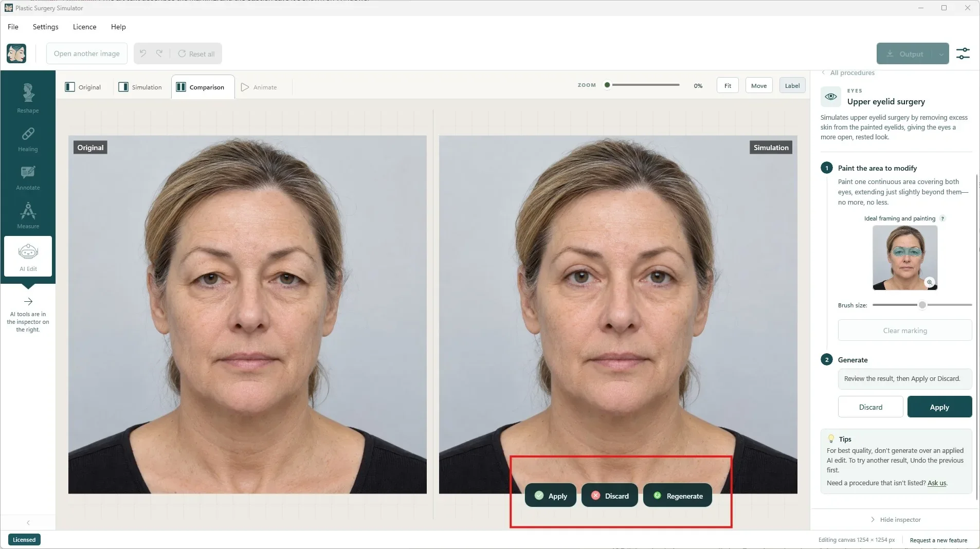Click the Fit zoom button
Viewport: 980px width, 549px height.
tap(728, 85)
